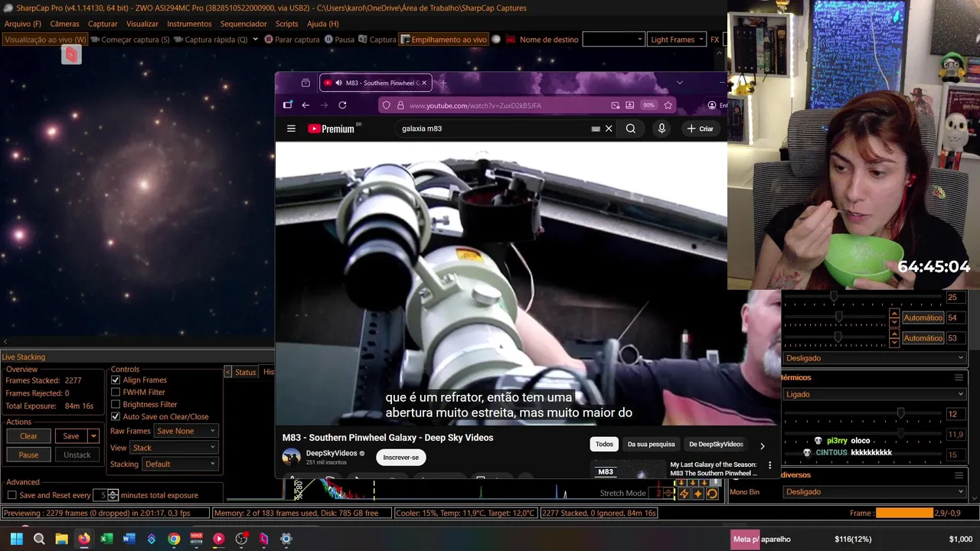Open the 'térmicos' panel hamburger menu
Screen dimensions: 980x551
tap(959, 377)
